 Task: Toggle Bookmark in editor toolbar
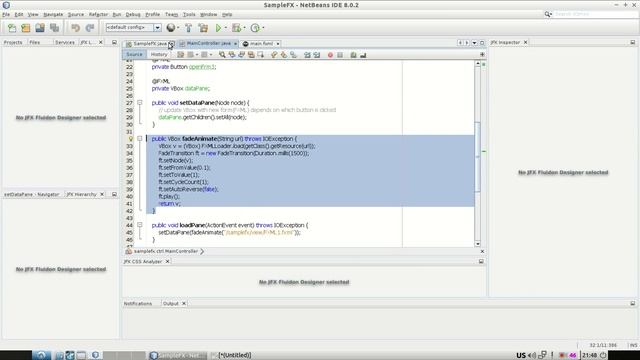point(293,55)
